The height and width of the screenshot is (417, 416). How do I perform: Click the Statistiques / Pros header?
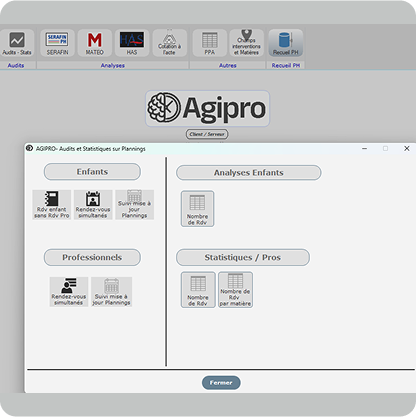pyautogui.click(x=243, y=257)
